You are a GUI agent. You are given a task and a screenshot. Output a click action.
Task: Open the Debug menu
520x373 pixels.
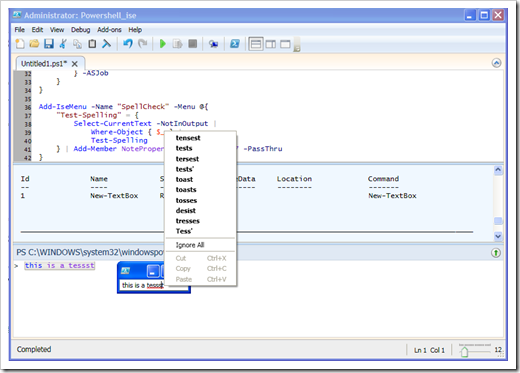click(80, 30)
